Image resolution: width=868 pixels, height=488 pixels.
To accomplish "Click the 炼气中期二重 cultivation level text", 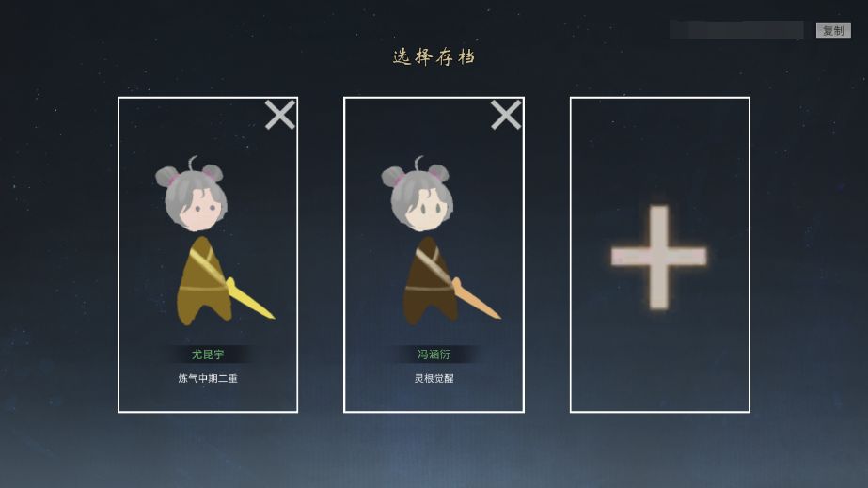I will (208, 378).
